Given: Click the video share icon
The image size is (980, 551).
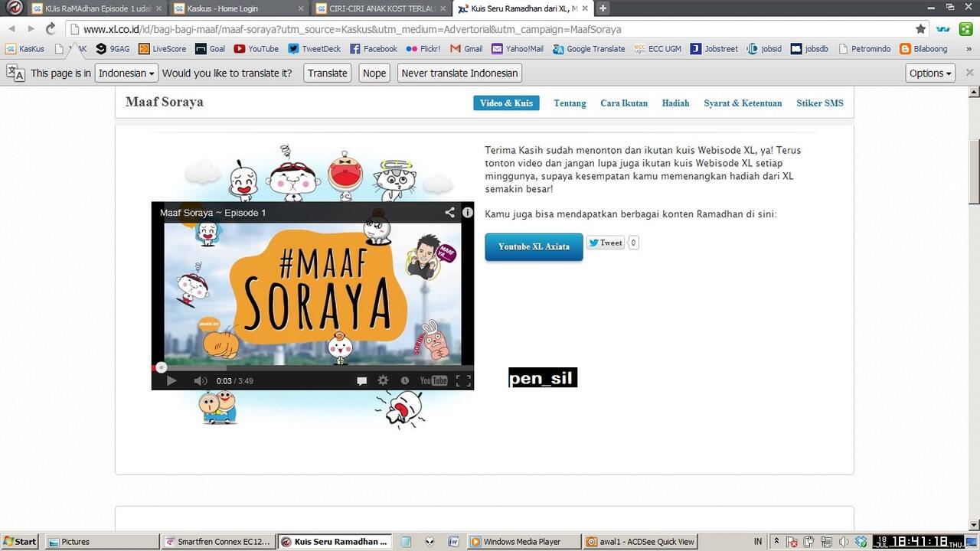Looking at the screenshot, I should 450,213.
